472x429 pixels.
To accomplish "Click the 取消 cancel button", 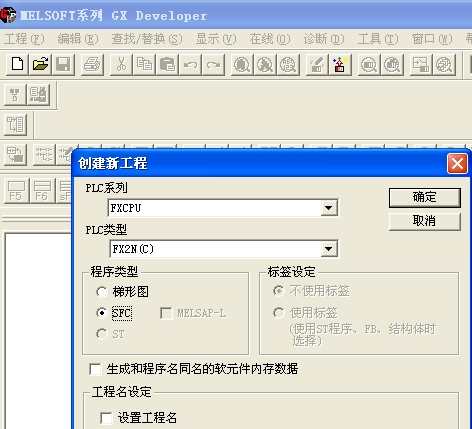I will pyautogui.click(x=425, y=221).
